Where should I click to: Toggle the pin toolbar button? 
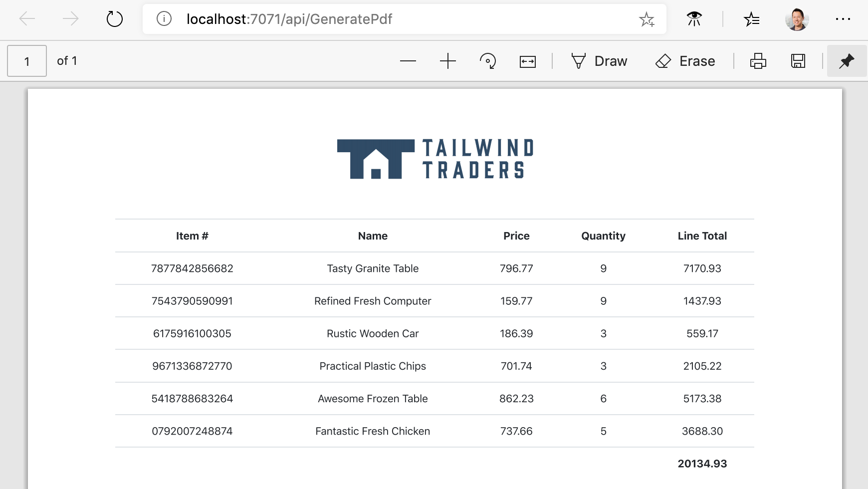[847, 61]
